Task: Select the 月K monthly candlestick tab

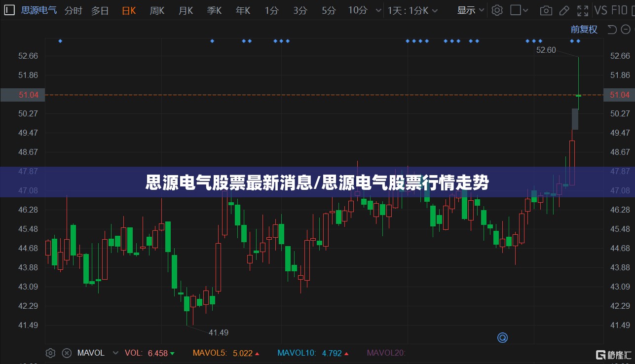Action: tap(186, 10)
